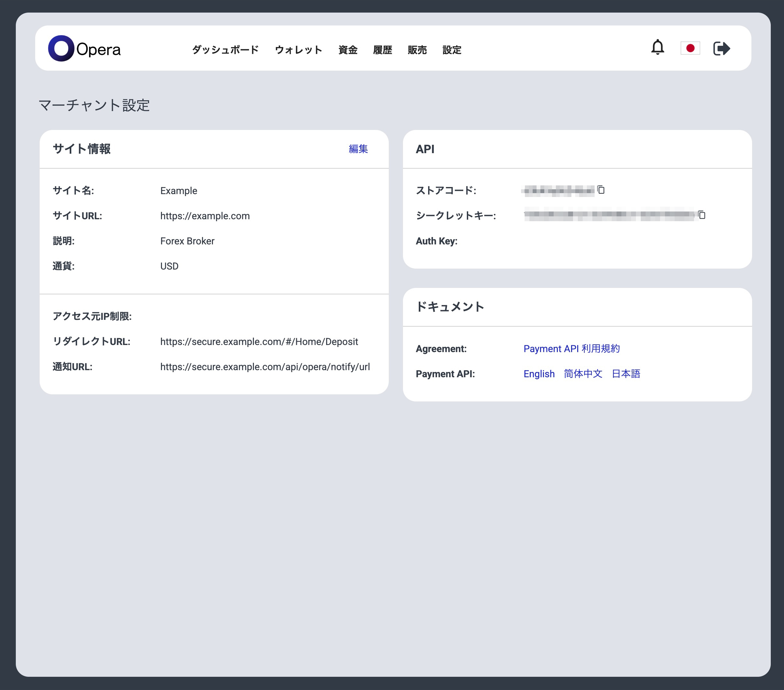Copy the シークレットキー value

point(701,215)
